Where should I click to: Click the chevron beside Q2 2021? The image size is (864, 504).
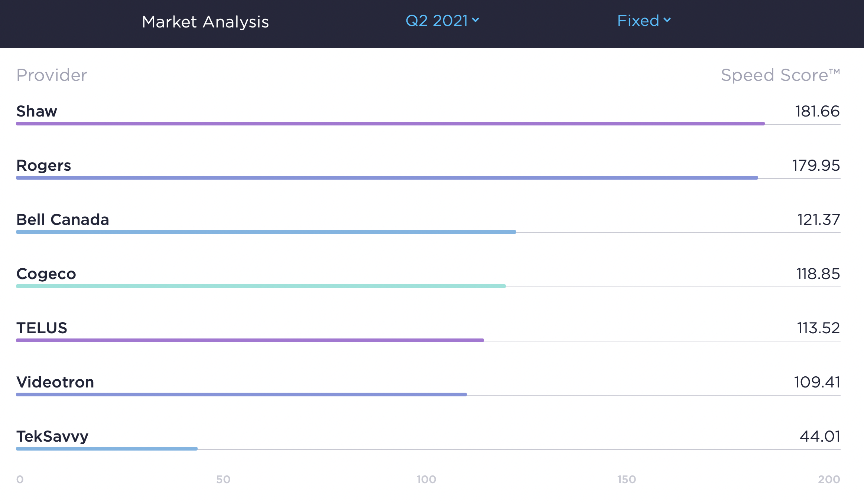click(x=475, y=20)
